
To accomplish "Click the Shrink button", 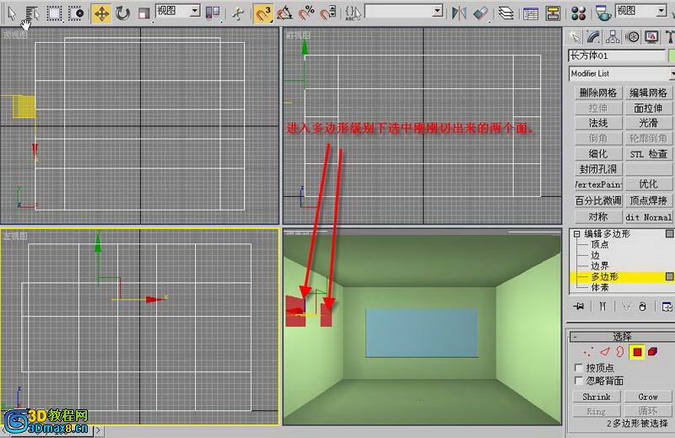I will [596, 397].
